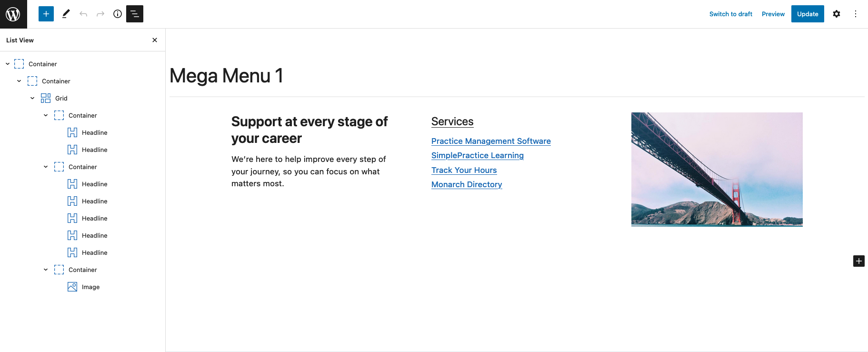Image resolution: width=868 pixels, height=352 pixels.
Task: Click the Practice Management Software link
Action: click(491, 141)
